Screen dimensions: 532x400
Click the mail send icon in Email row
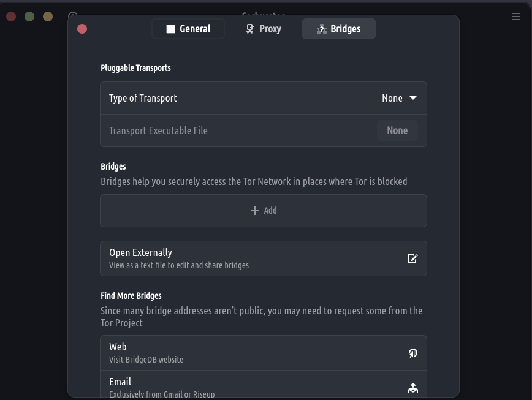click(412, 387)
